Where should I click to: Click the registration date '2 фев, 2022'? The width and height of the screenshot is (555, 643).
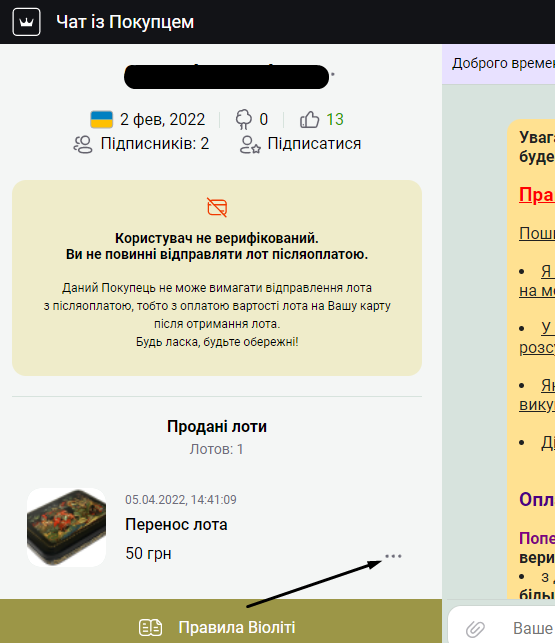(162, 119)
